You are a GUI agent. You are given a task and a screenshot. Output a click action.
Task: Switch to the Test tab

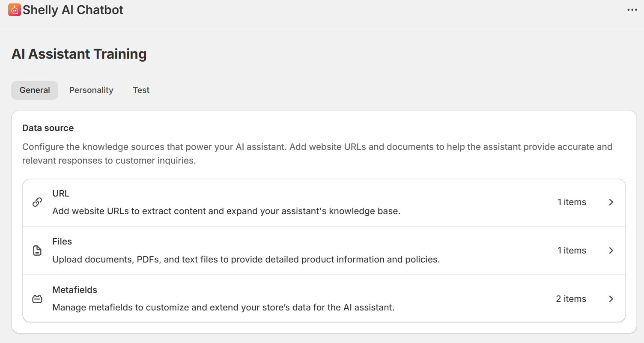tap(141, 90)
